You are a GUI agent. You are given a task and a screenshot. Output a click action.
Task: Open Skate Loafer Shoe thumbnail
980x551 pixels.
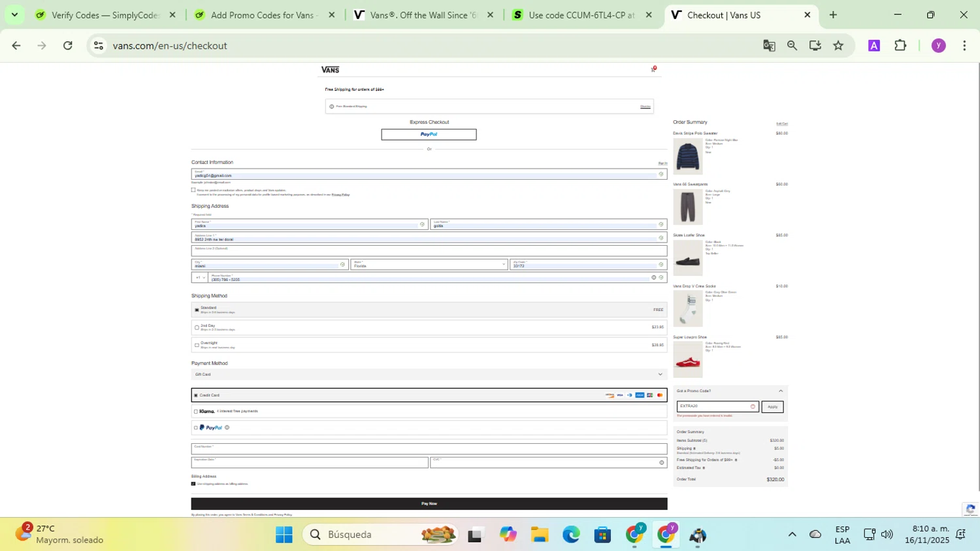(x=688, y=258)
